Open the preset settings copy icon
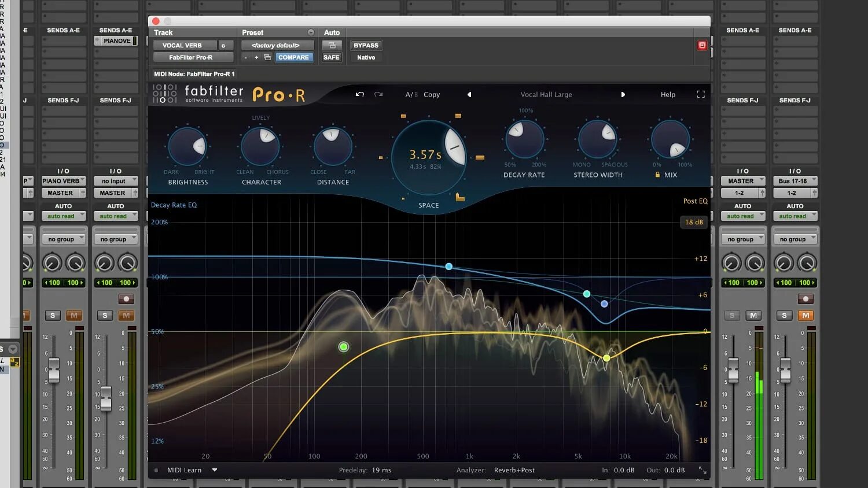This screenshot has width=868, height=488. pos(267,57)
